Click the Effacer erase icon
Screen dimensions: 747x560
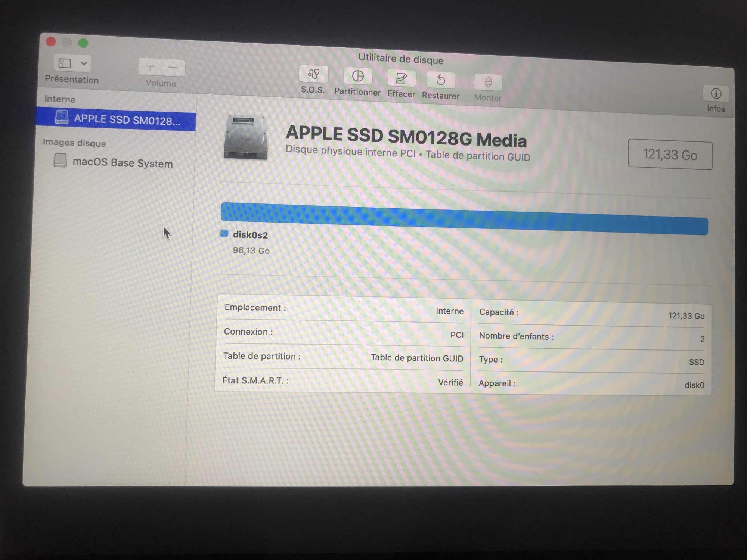[x=402, y=78]
